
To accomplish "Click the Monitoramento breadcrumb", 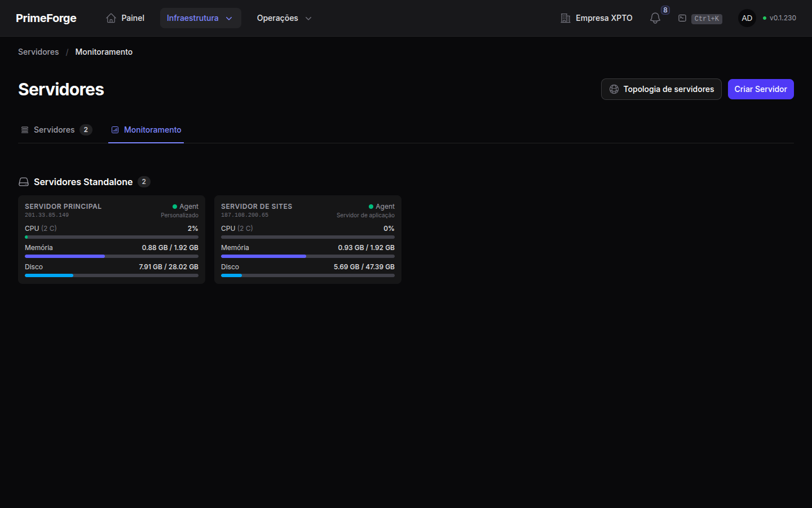I will point(104,52).
